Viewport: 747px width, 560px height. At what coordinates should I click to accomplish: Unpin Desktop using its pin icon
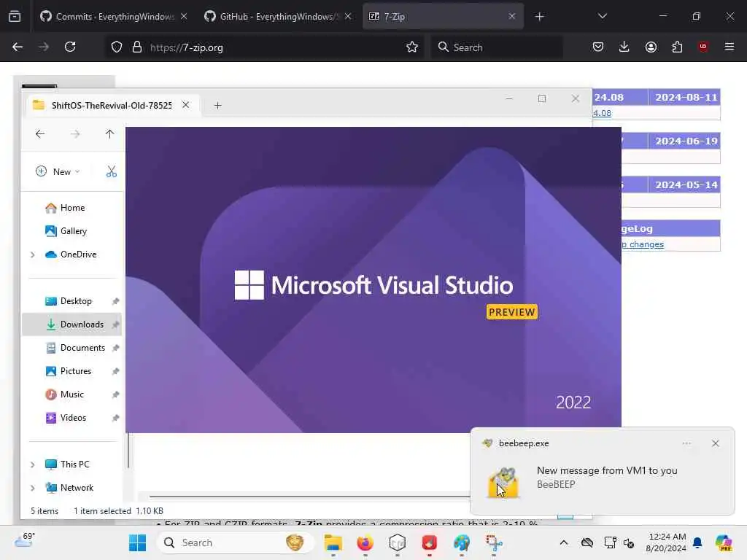[x=115, y=301]
